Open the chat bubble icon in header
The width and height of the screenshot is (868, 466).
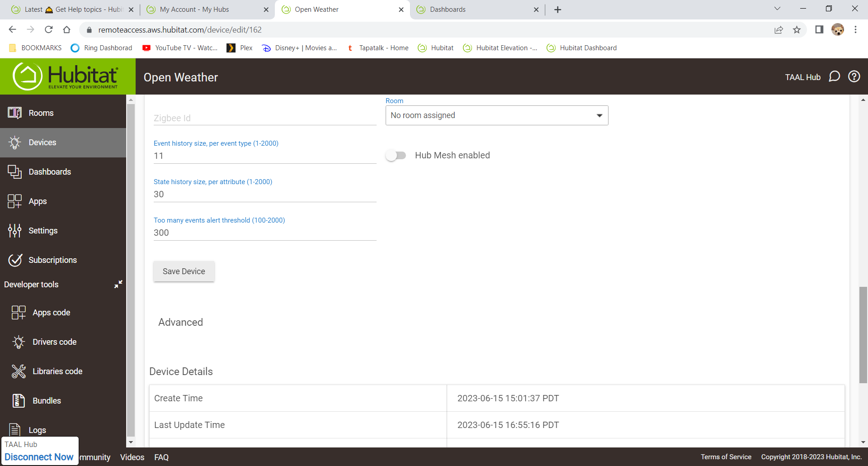[834, 76]
